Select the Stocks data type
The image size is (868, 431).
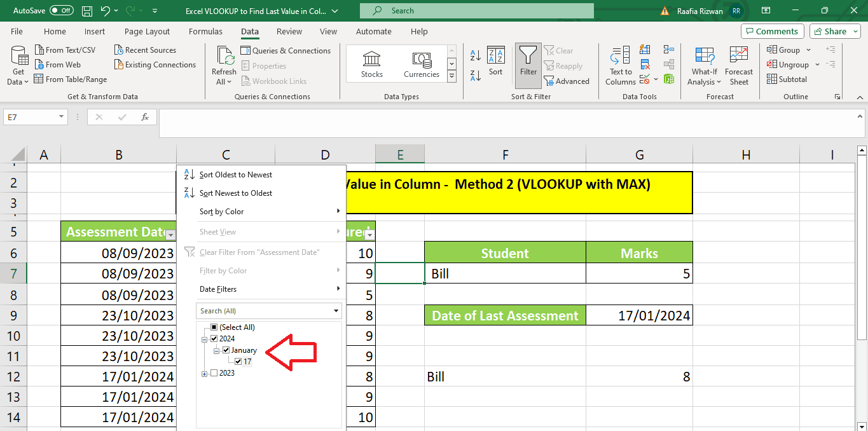(371, 62)
